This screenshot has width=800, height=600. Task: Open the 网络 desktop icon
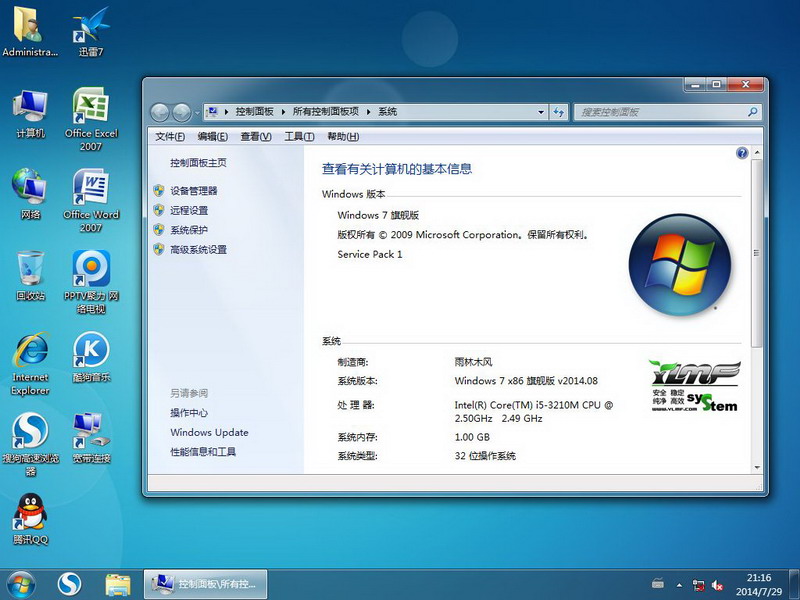point(30,194)
